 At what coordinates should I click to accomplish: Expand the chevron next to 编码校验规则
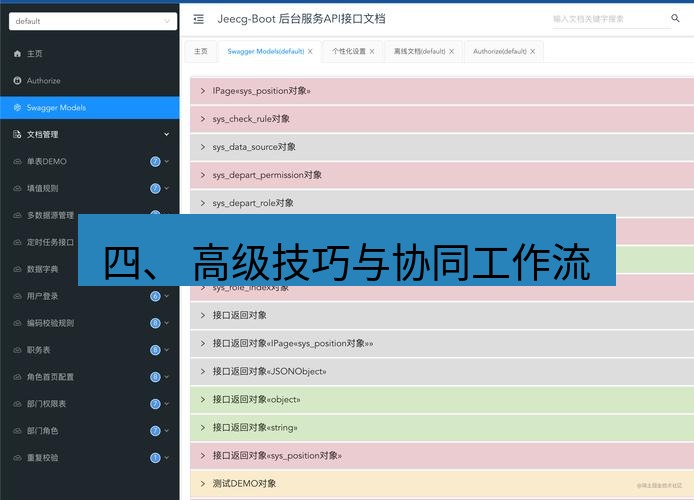click(167, 323)
